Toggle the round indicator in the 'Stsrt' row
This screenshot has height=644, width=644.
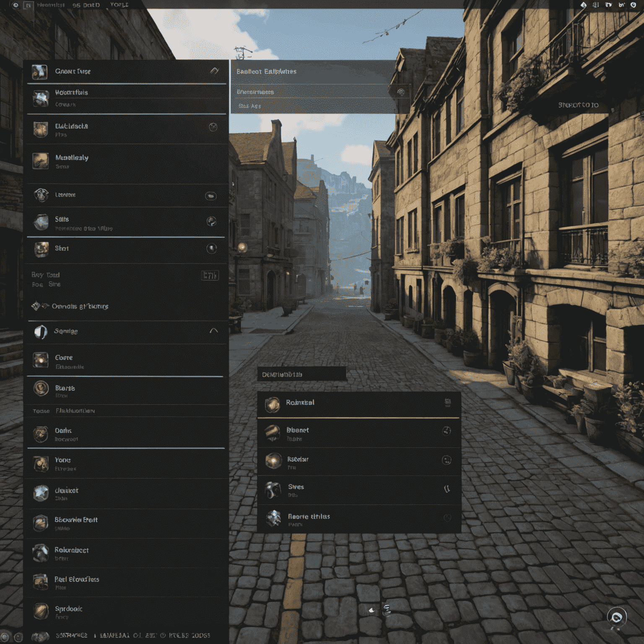(x=212, y=249)
